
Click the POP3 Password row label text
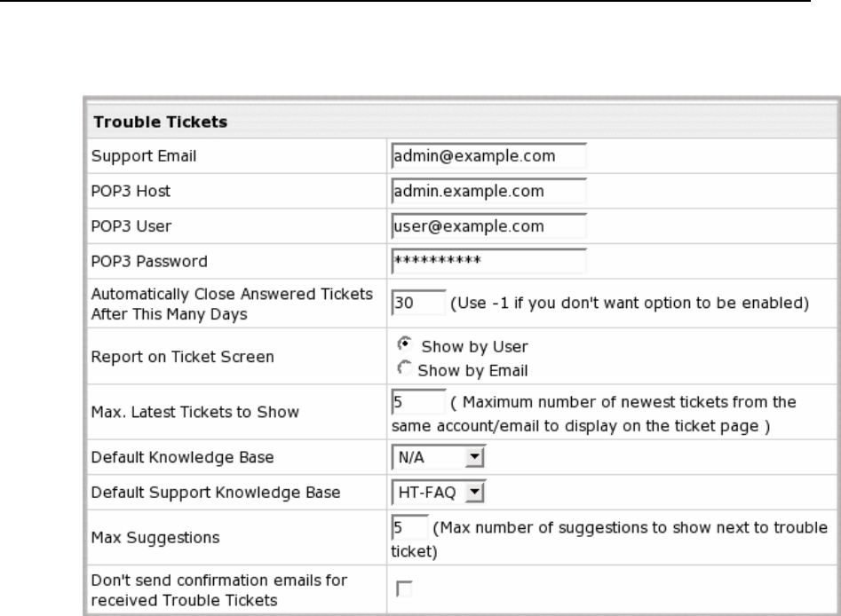145,261
